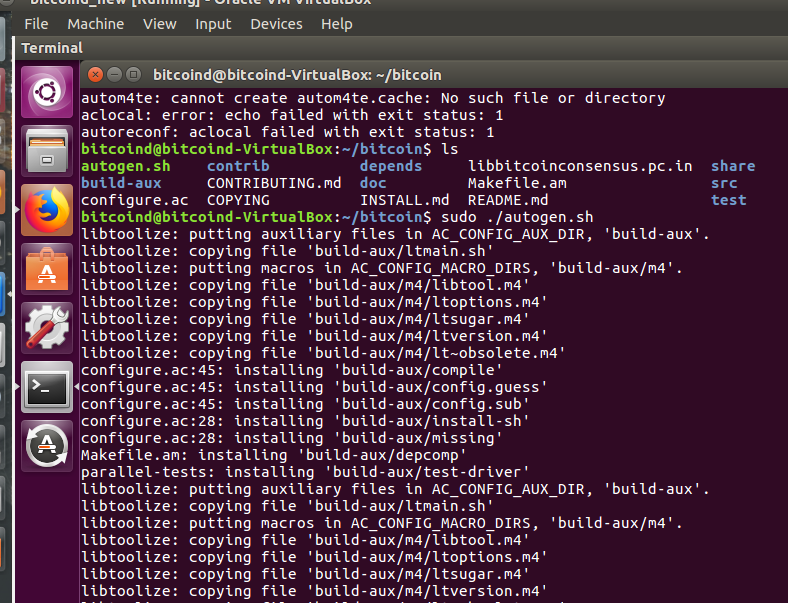The height and width of the screenshot is (603, 788).
Task: Click README.md in the ls output
Action: [x=508, y=200]
